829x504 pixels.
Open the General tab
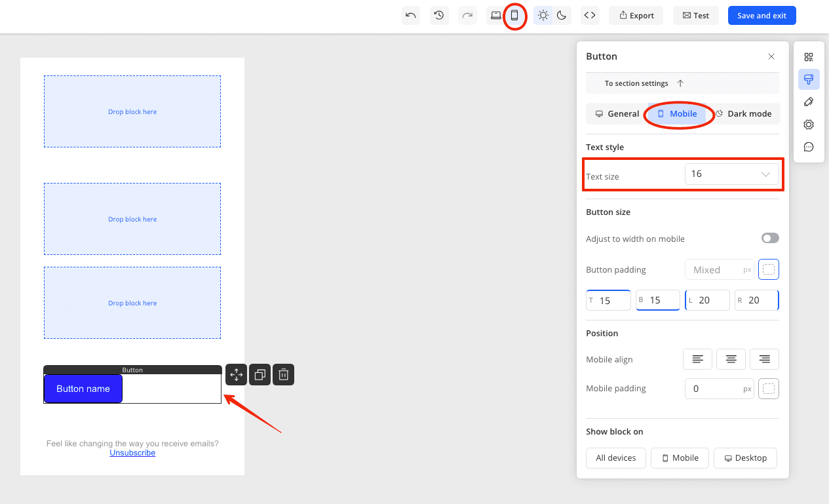pyautogui.click(x=617, y=113)
